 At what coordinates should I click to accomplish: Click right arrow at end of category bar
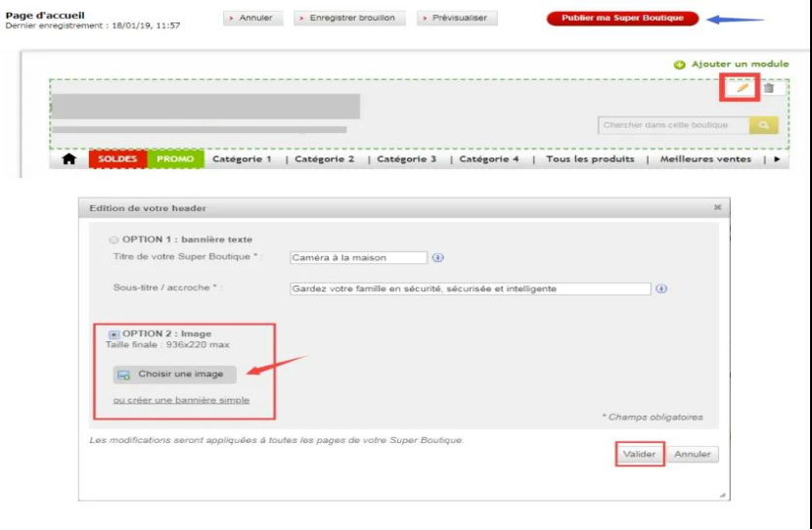777,158
